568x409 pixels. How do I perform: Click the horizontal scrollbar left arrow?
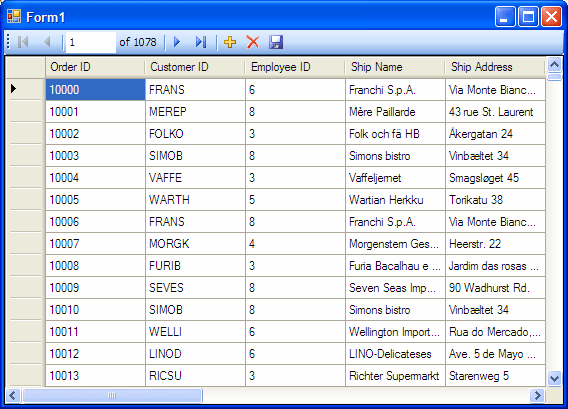coord(13,395)
